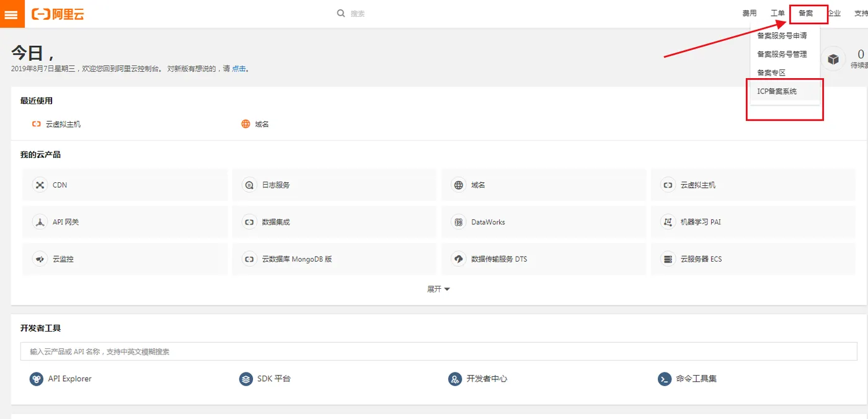Launch API Explorer
868x419 pixels.
click(x=69, y=379)
